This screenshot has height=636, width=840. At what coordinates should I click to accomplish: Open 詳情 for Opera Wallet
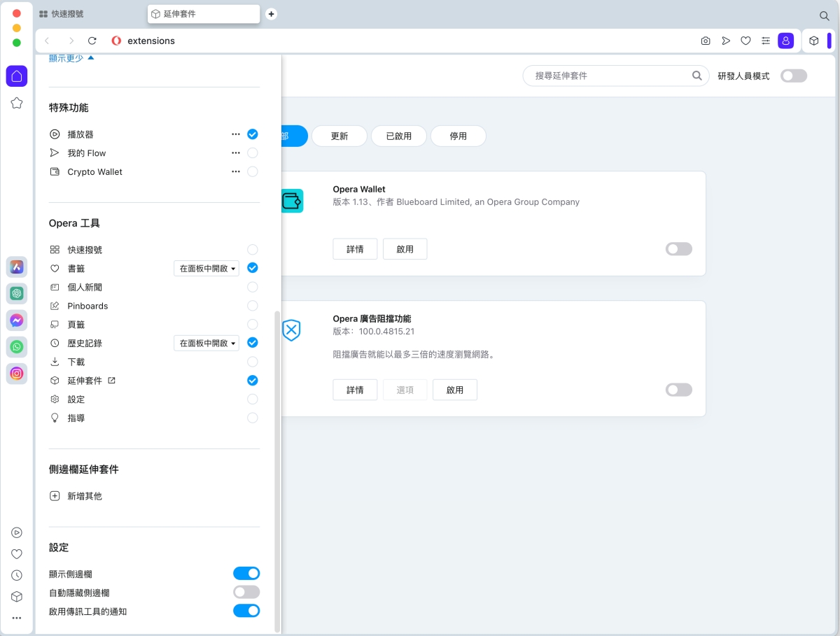pos(355,249)
